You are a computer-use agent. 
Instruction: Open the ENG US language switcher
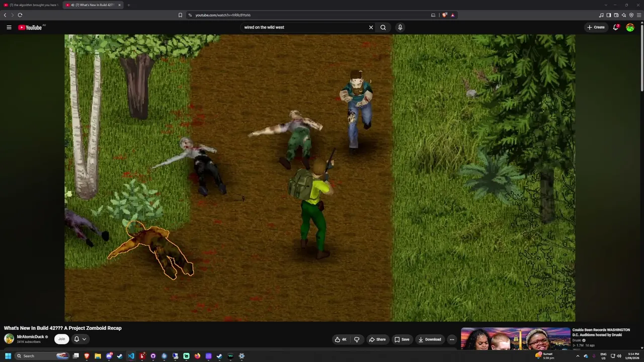click(x=603, y=356)
